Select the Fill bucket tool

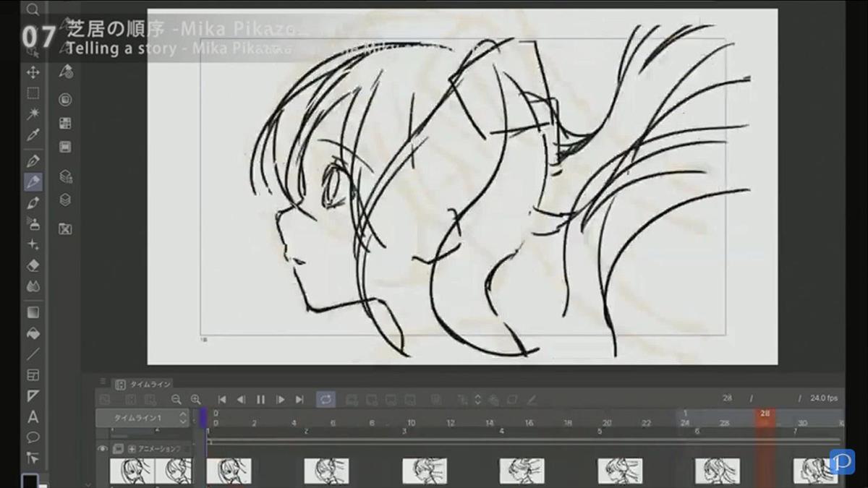(x=33, y=333)
